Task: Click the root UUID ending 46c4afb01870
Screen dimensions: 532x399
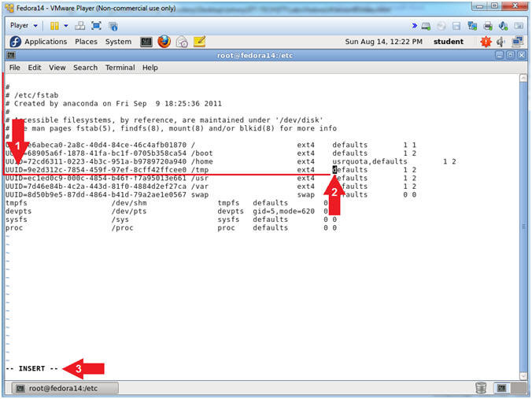Action: pyautogui.click(x=96, y=146)
